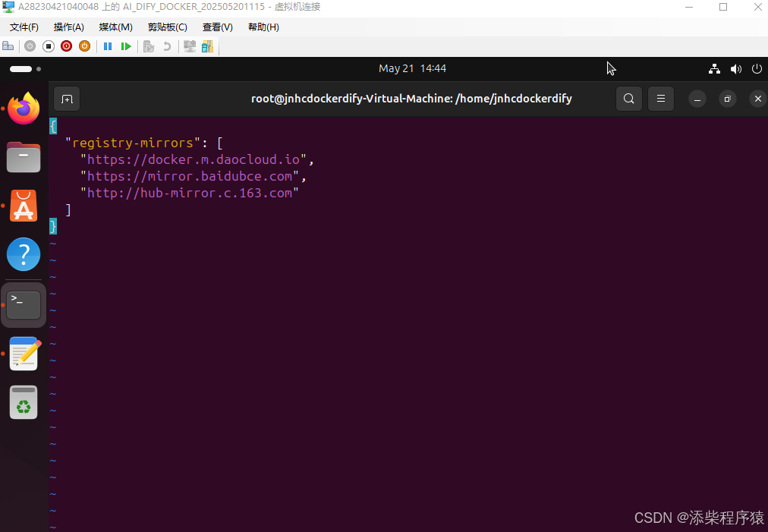This screenshot has height=532, width=768.
Task: Open the 剪贴板(C) menu
Action: 168,27
